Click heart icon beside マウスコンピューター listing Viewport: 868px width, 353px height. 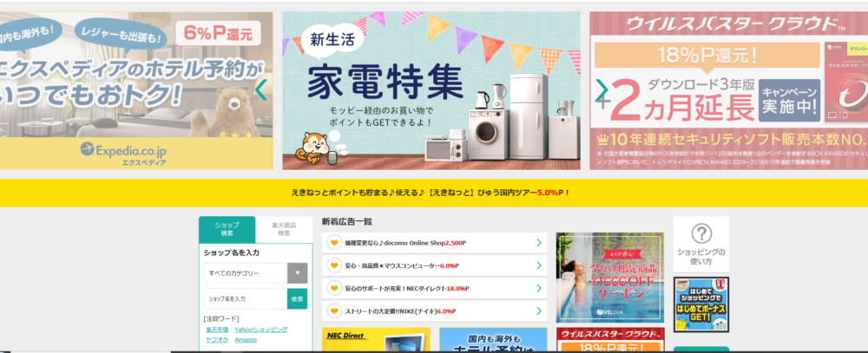pos(334,265)
